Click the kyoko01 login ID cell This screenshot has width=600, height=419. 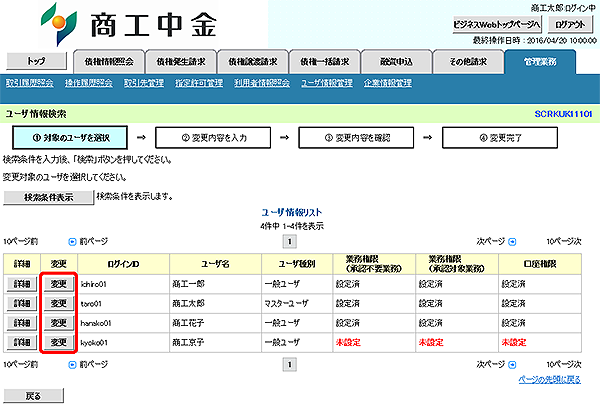point(124,342)
